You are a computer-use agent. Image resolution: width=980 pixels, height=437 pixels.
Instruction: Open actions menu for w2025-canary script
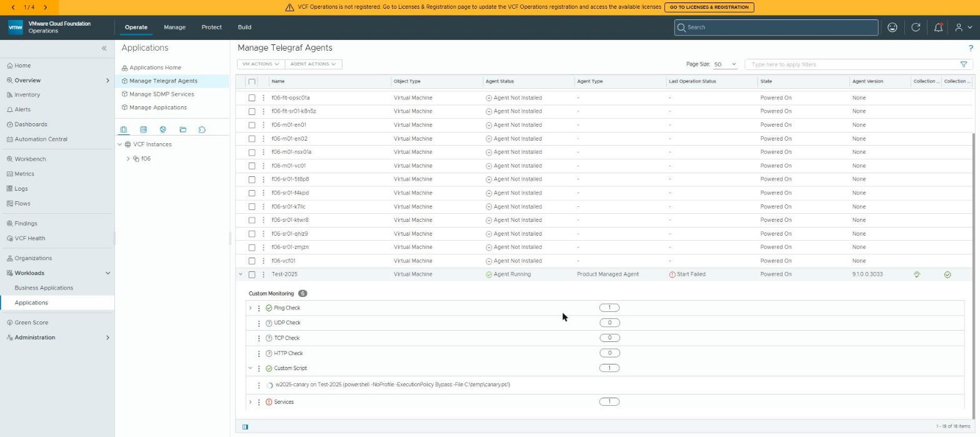pyautogui.click(x=259, y=385)
